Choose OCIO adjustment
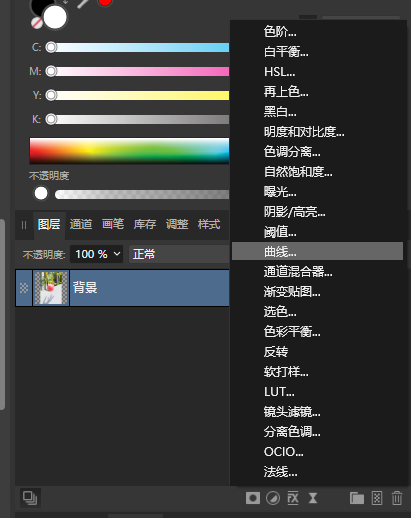This screenshot has width=411, height=518. [318, 452]
